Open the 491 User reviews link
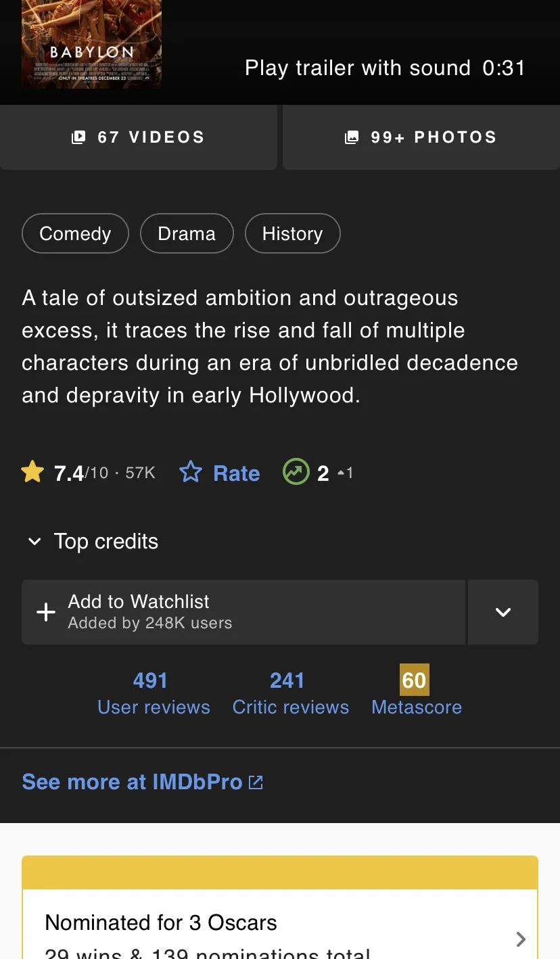560x959 pixels. 154,693
